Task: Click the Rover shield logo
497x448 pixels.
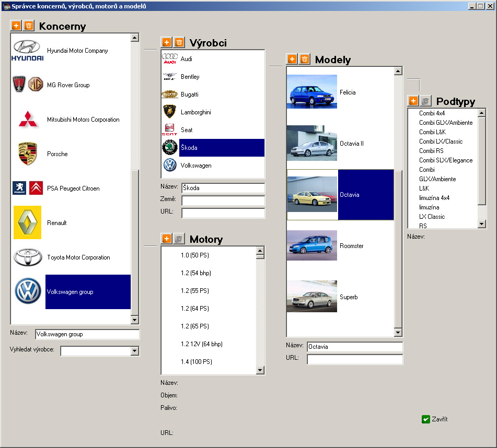Action: point(19,84)
